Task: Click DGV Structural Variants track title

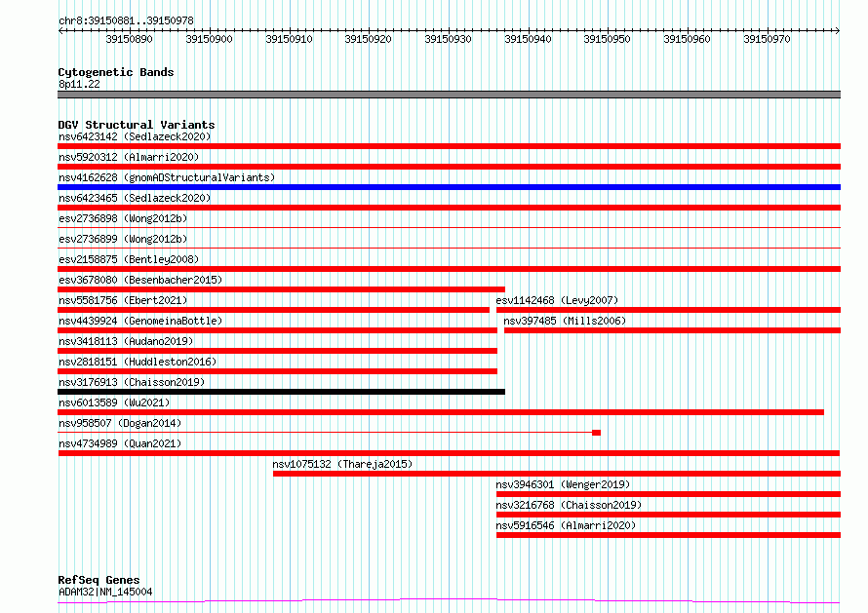Action: 137,125
